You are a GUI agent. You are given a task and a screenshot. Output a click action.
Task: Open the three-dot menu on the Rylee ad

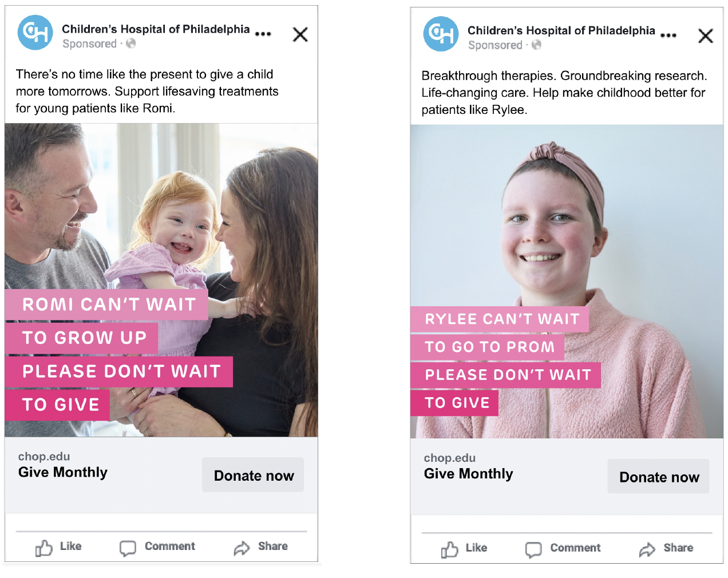click(x=668, y=35)
